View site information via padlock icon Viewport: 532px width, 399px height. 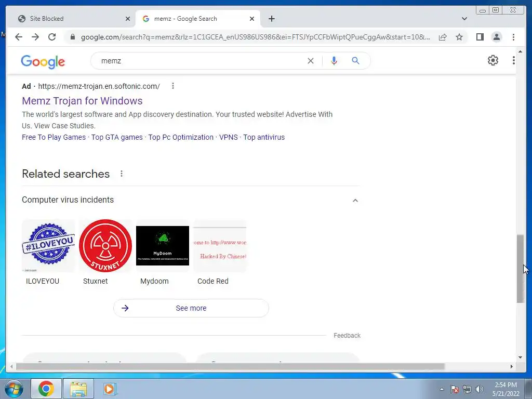click(72, 37)
